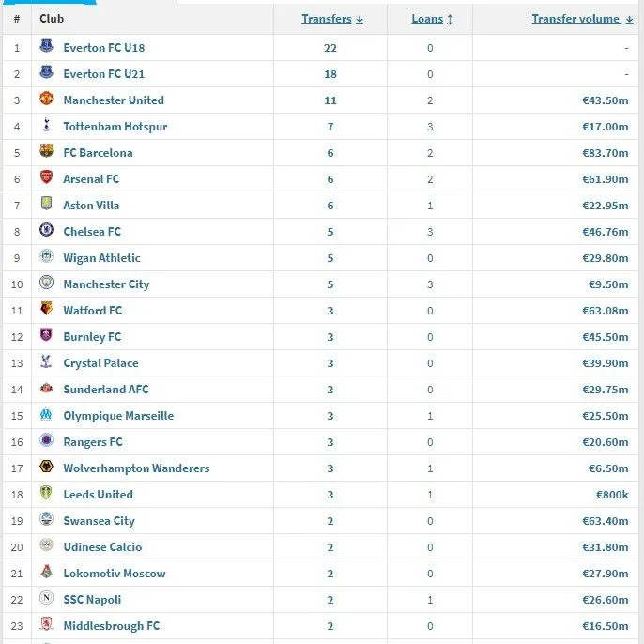This screenshot has height=644, width=644.
Task: Open the Leeds United club link
Action: pos(98,494)
